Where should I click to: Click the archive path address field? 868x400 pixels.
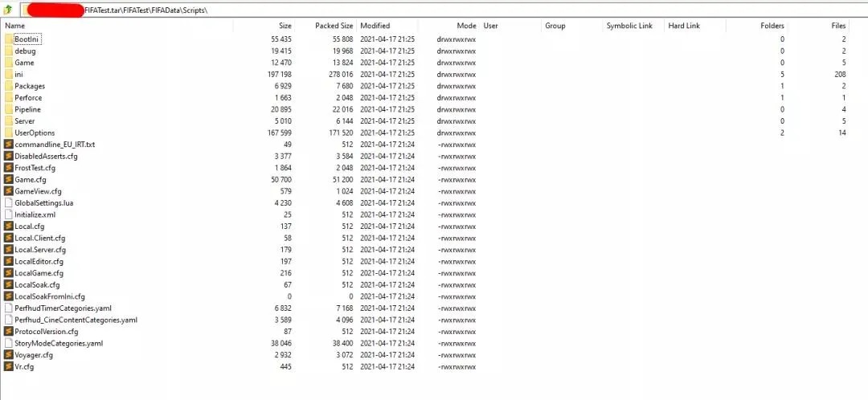click(x=443, y=10)
